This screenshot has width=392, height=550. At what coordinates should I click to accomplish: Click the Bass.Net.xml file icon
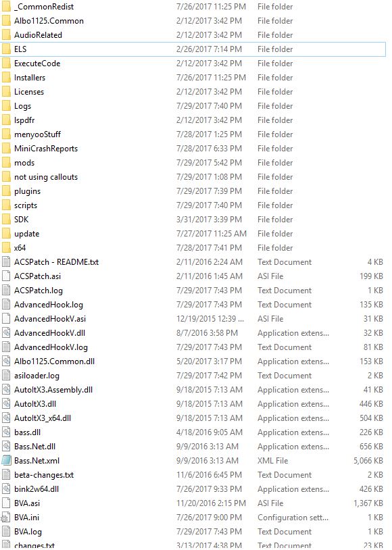click(x=6, y=461)
